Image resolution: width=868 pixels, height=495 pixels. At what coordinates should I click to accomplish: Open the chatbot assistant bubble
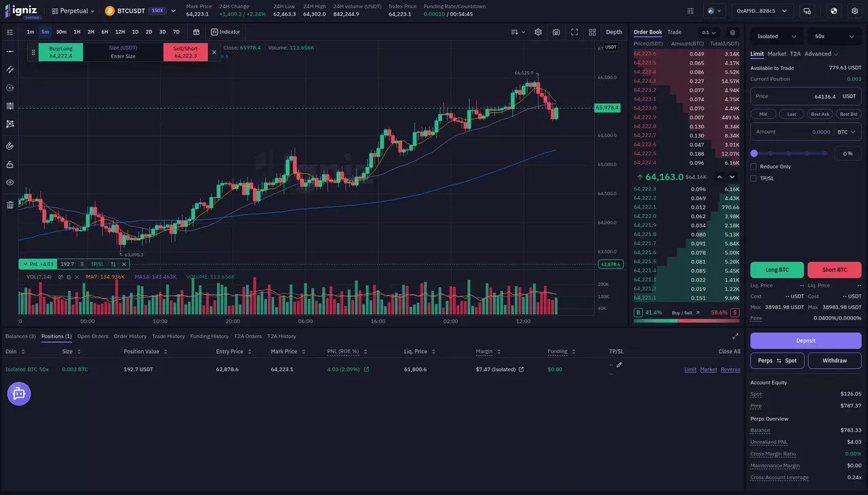tap(19, 393)
